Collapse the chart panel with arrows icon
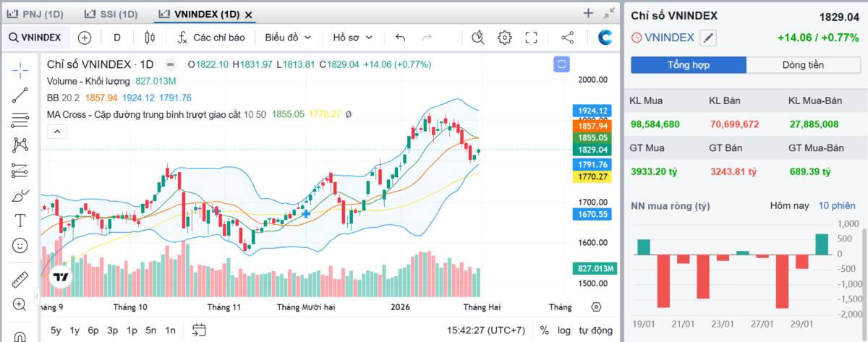The width and height of the screenshot is (868, 342). click(610, 12)
